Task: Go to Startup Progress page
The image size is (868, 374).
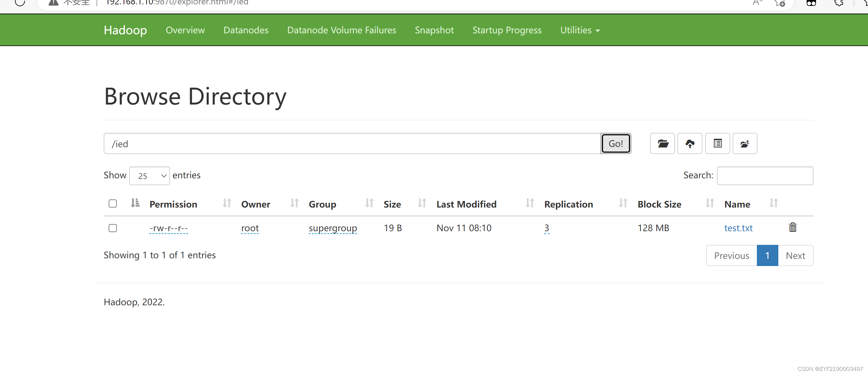Action: (507, 30)
